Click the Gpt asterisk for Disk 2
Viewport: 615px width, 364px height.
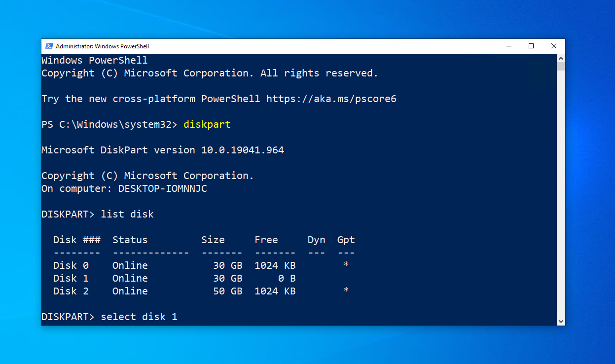(x=346, y=291)
